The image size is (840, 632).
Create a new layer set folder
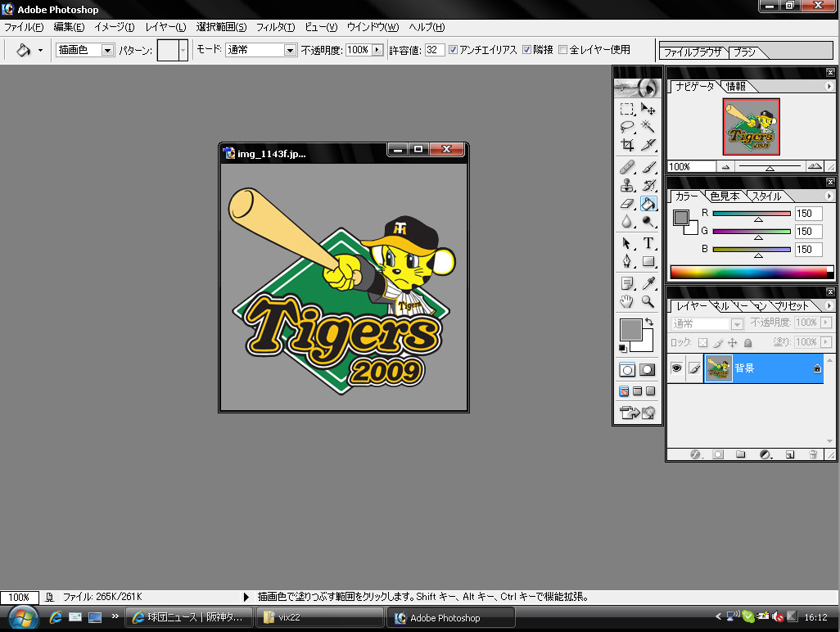click(x=741, y=454)
